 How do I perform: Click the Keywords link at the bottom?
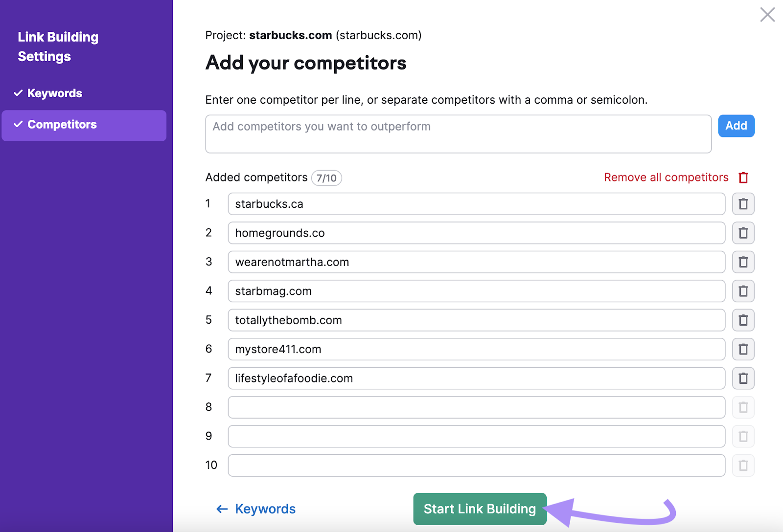[x=265, y=509]
